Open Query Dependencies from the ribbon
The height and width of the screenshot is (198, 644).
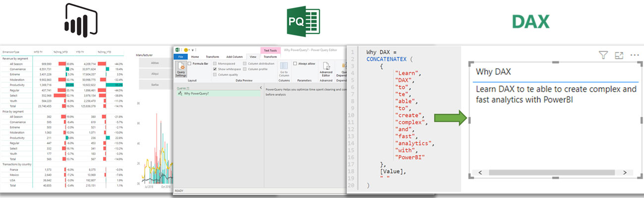341,68
